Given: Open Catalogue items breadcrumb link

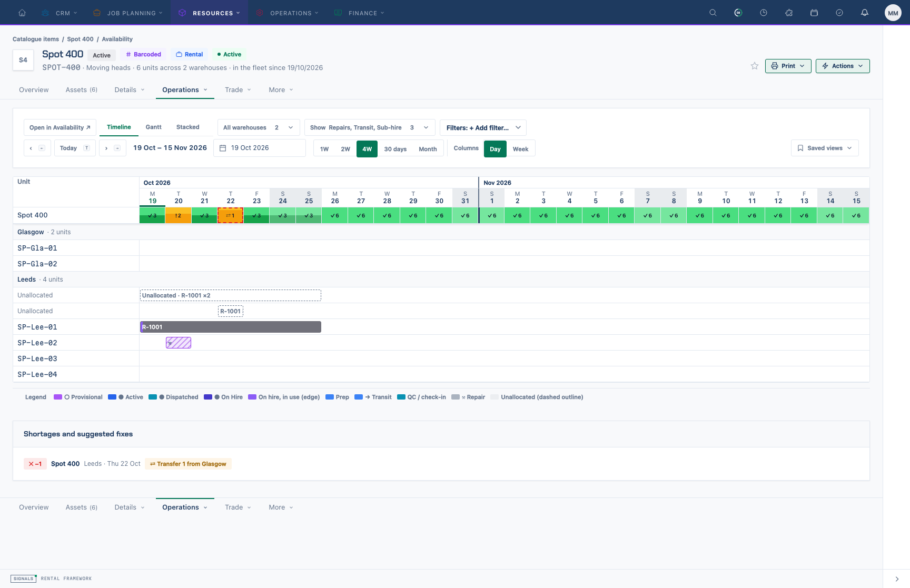Looking at the screenshot, I should 36,39.
